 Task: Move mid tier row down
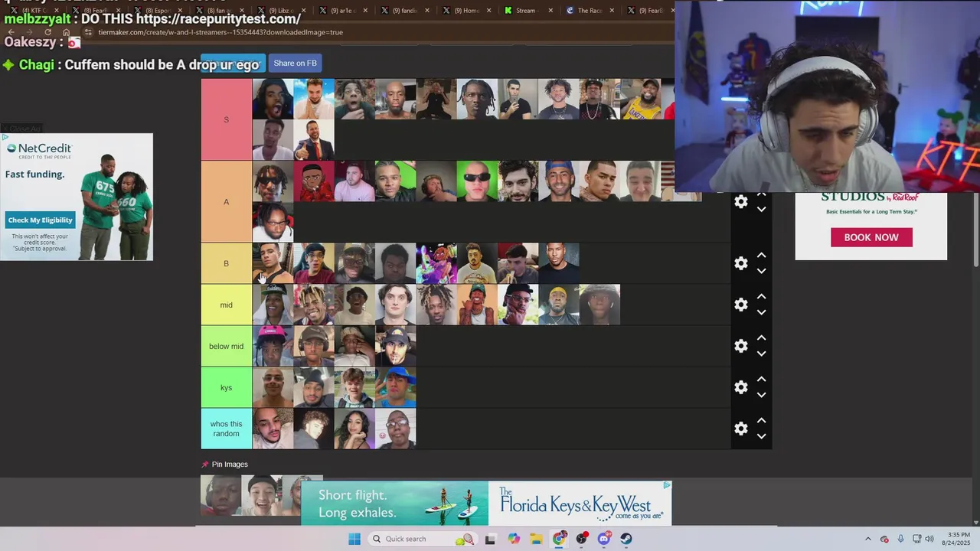[x=761, y=312]
